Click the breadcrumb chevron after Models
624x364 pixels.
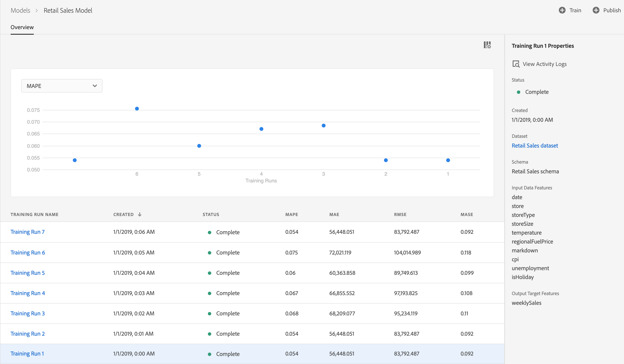[37, 10]
